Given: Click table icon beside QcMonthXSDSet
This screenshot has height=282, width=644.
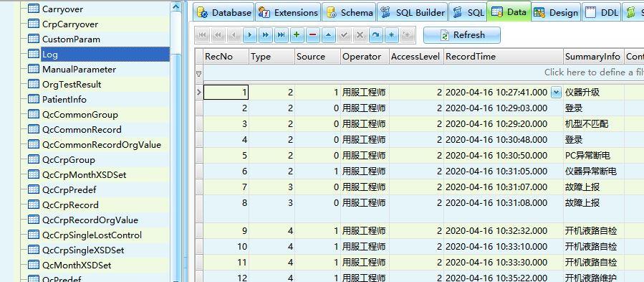Looking at the screenshot, I should coord(34,265).
